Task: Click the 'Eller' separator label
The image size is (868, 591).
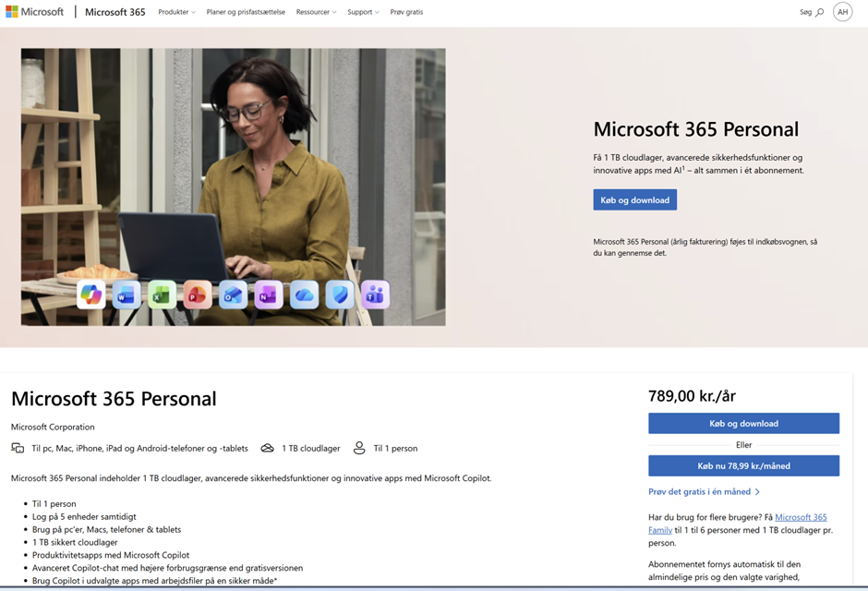Action: (744, 445)
